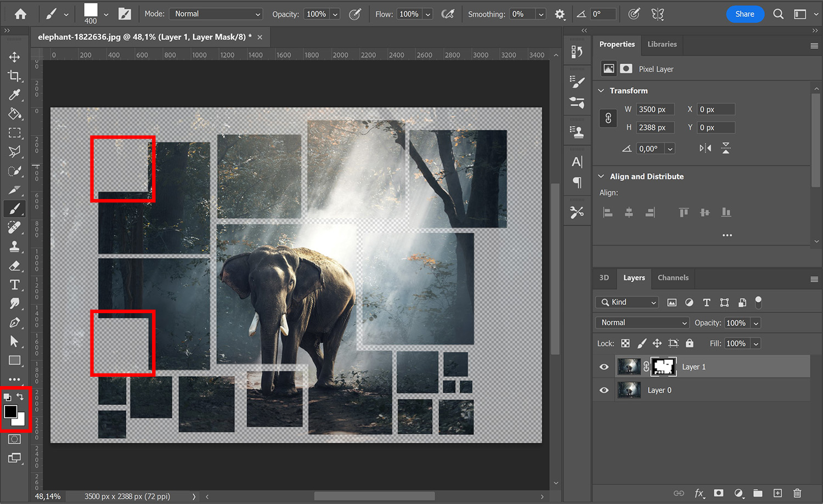The image size is (823, 504).
Task: Activate the Eyedropper tool
Action: pos(14,95)
